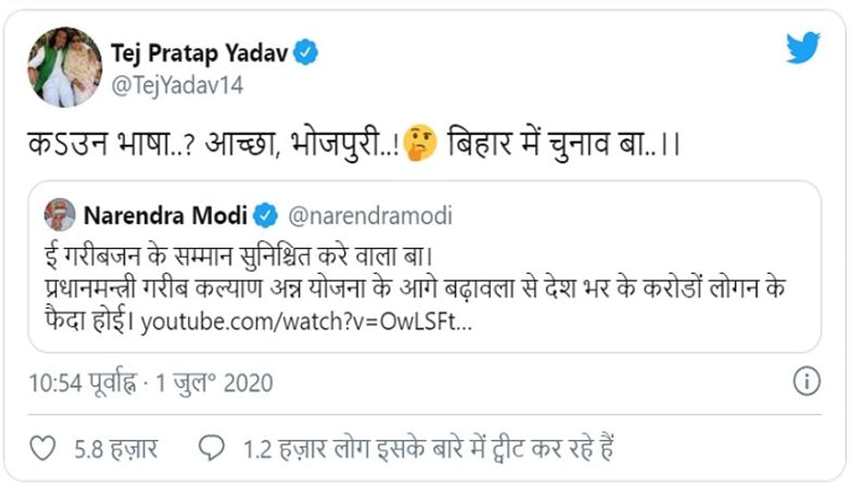Open the 1.2 हज़ार people tweeting link
This screenshot has height=496, width=868.
click(429, 449)
